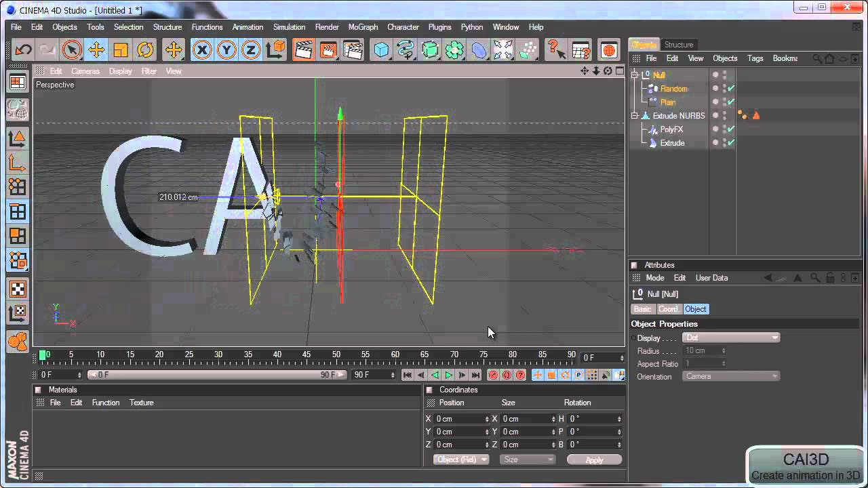The width and height of the screenshot is (868, 488).
Task: Toggle Autokeying in timeline controls
Action: pos(507,375)
